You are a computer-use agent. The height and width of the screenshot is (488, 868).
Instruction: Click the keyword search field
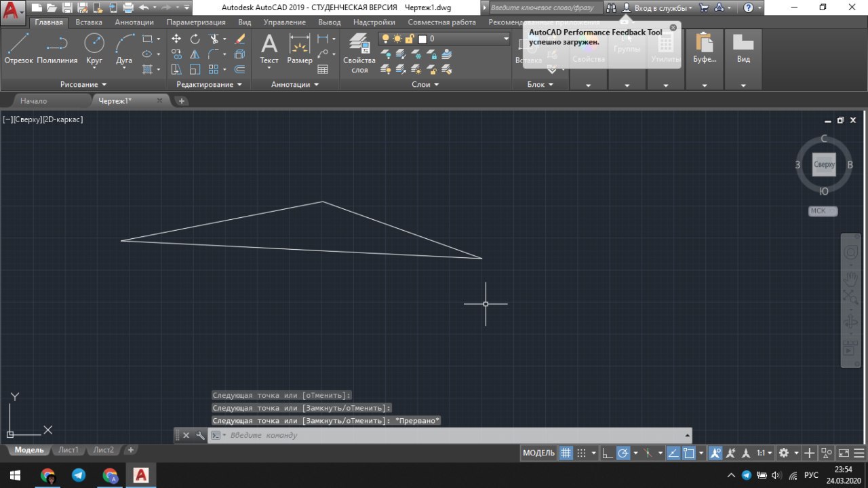[x=545, y=8]
